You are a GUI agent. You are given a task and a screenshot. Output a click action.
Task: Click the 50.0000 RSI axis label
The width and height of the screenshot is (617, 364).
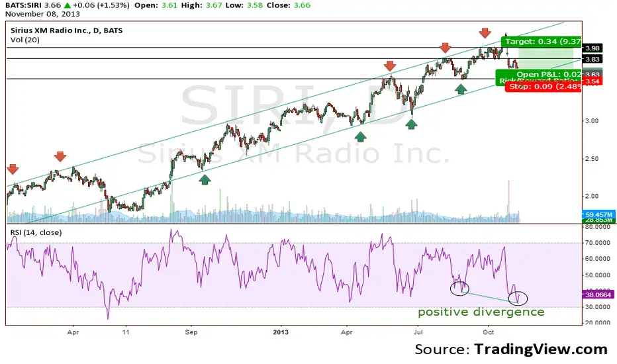pos(598,275)
